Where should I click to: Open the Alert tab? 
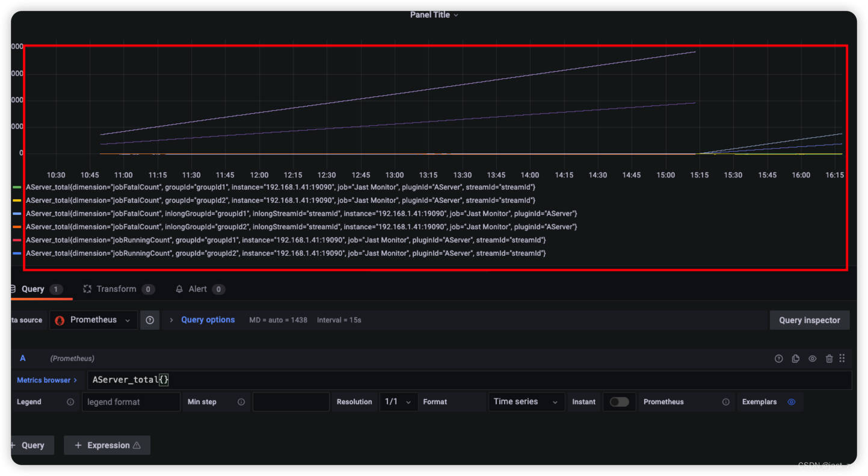(x=200, y=289)
